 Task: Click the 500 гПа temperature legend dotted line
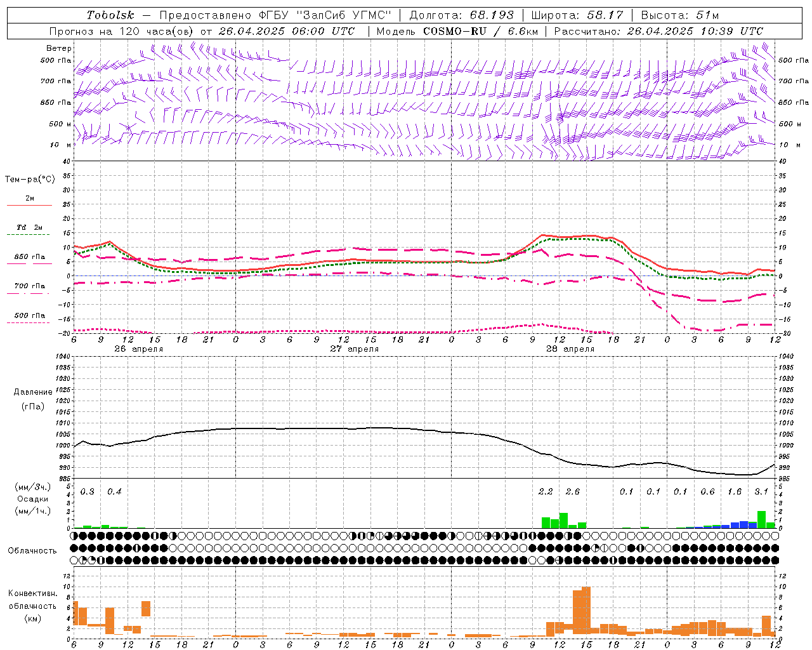(x=28, y=322)
